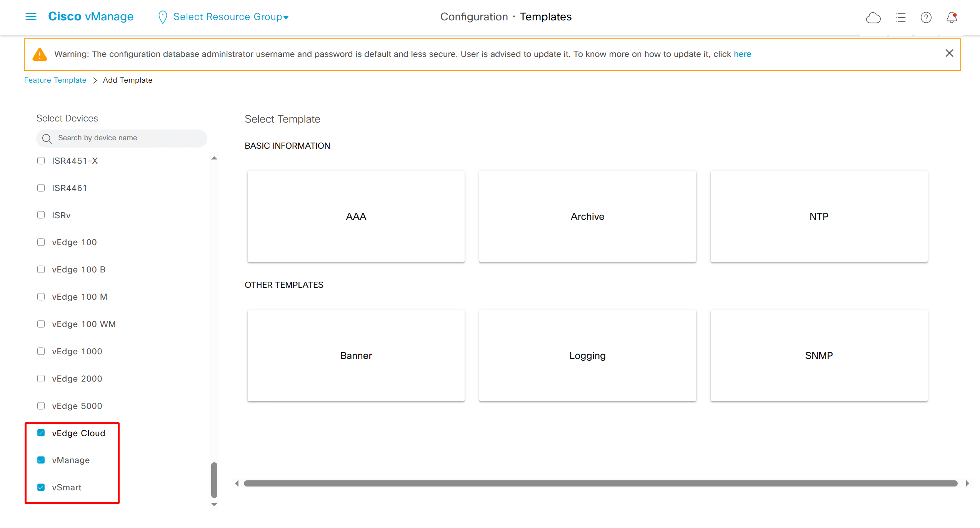
Task: Select the AAA template card
Action: click(356, 216)
